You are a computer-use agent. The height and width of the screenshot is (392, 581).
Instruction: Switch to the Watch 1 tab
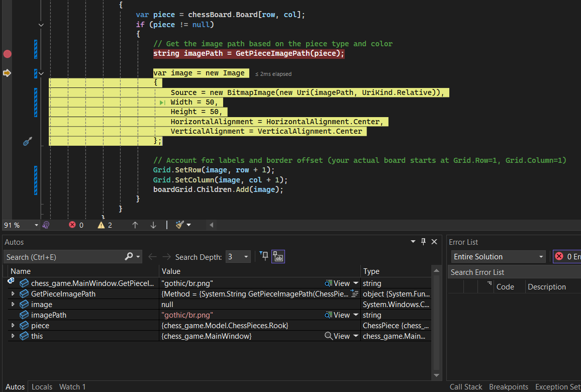coord(72,387)
